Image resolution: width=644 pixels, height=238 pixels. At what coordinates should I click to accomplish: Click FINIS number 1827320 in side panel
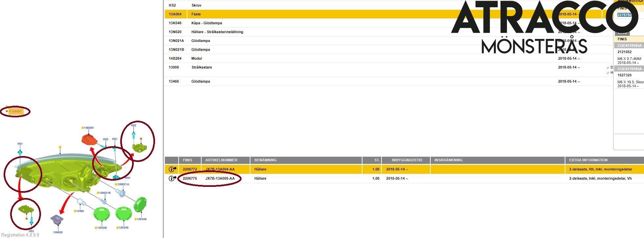[624, 75]
